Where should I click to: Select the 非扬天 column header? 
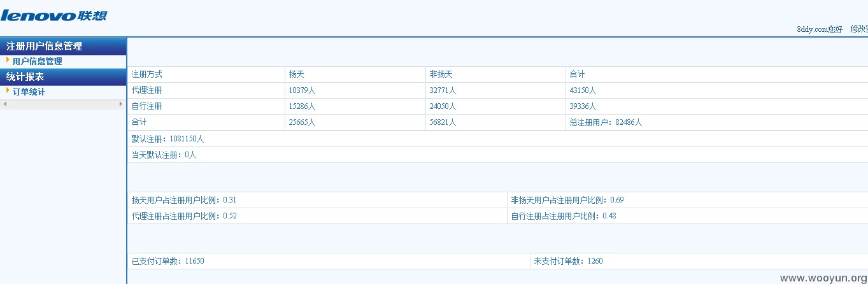pos(495,75)
